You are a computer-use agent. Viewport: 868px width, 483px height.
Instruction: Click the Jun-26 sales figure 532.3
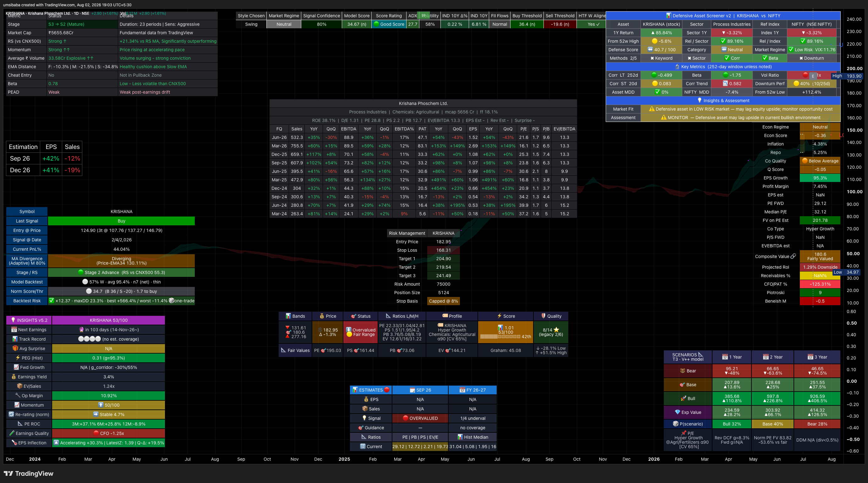297,138
